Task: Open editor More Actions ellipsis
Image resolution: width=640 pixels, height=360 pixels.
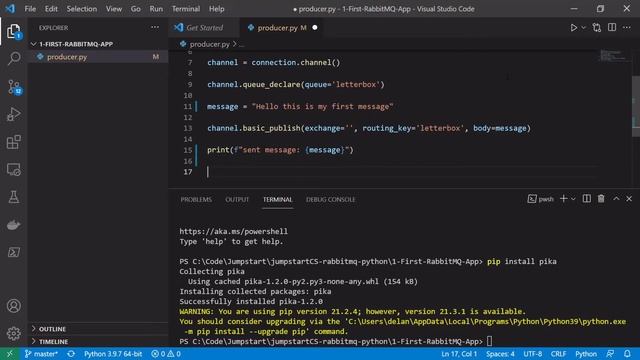Action: pos(627,28)
